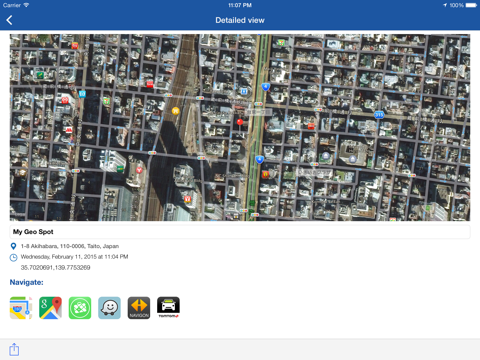Screen dimensions: 480x360
Task: Select the coordinates 35.7020691 text
Action: pos(55,267)
